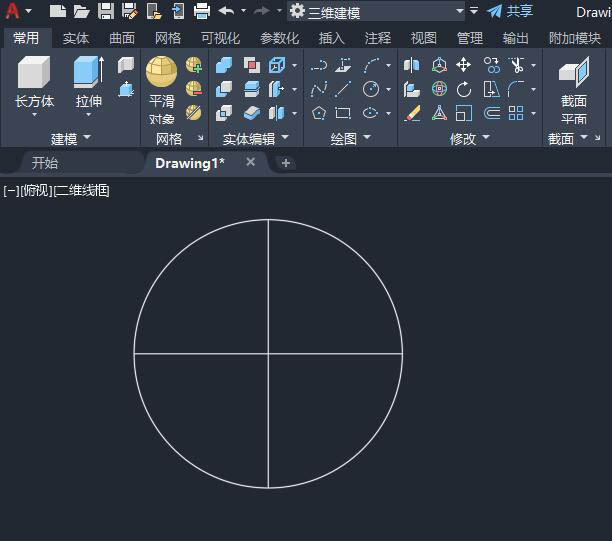Switch to the 实体 ribbon tab

click(76, 38)
